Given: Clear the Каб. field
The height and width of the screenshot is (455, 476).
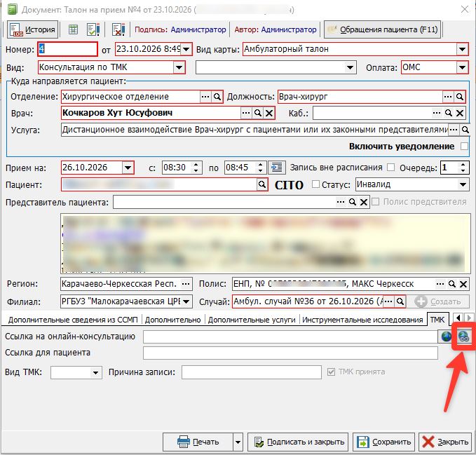Looking at the screenshot, I should [460, 113].
